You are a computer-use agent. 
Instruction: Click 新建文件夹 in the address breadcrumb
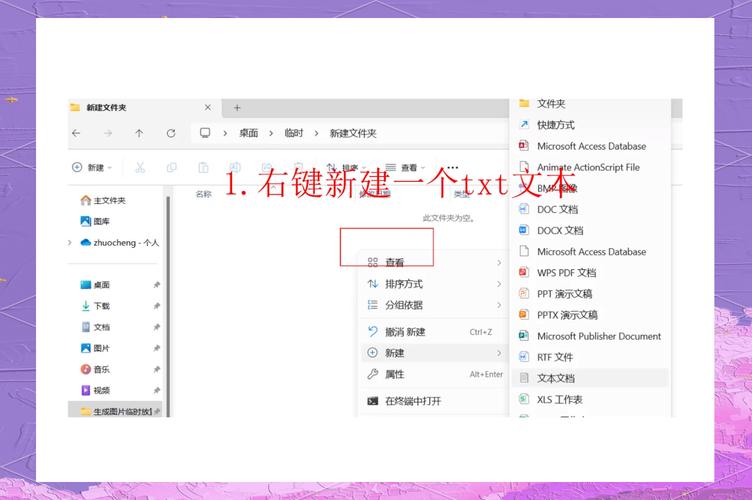[352, 133]
